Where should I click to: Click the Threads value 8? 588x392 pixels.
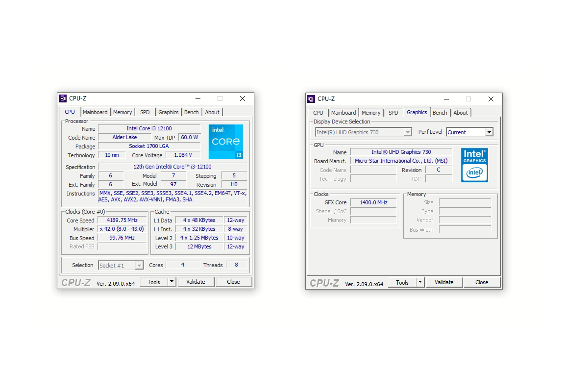(x=236, y=265)
